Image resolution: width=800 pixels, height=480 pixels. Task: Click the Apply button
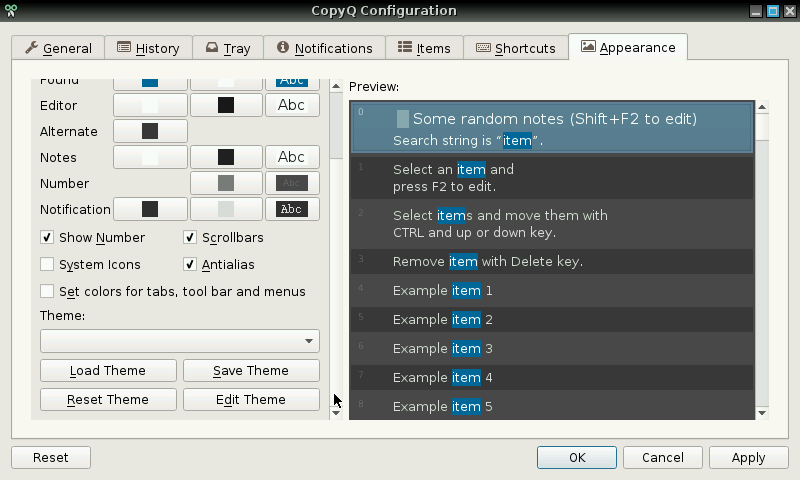coord(748,458)
